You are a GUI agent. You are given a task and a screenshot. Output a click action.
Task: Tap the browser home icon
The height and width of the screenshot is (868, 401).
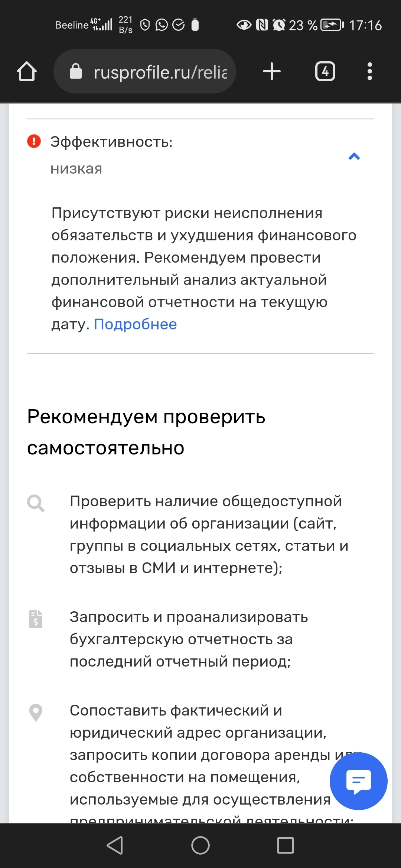point(27,71)
